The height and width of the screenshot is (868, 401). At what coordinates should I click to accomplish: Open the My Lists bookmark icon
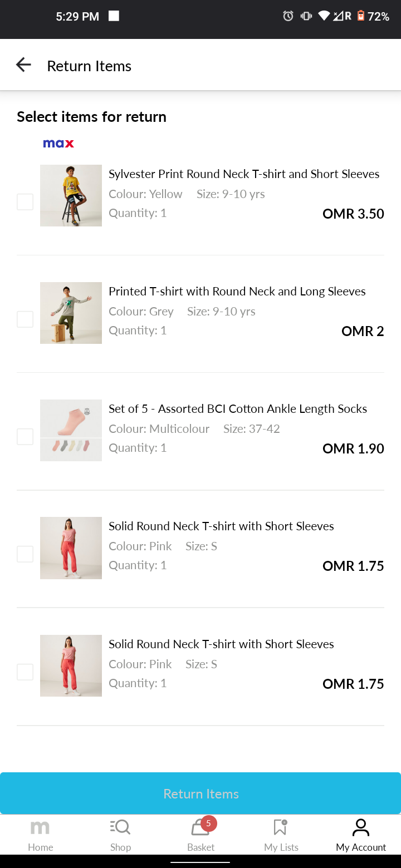[281, 828]
